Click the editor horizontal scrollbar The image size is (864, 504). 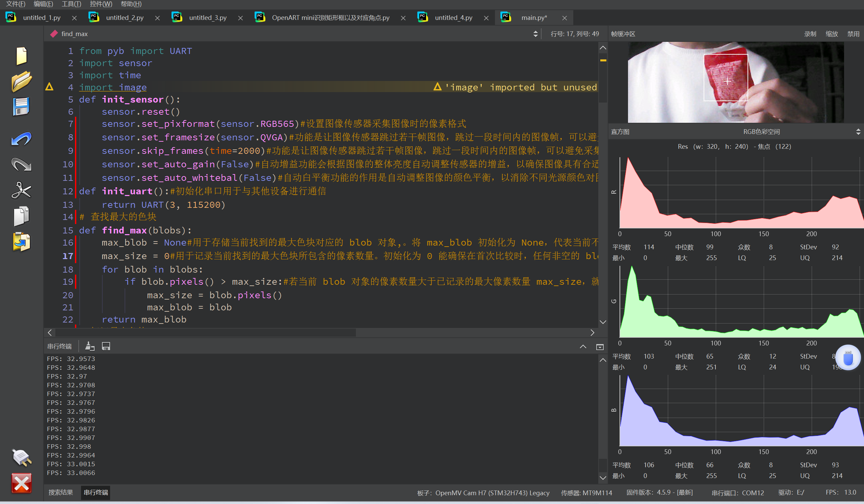pos(206,333)
